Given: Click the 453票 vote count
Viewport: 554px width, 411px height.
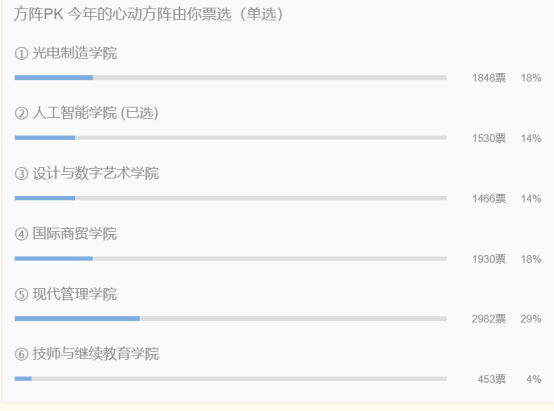Looking at the screenshot, I should [x=492, y=379].
